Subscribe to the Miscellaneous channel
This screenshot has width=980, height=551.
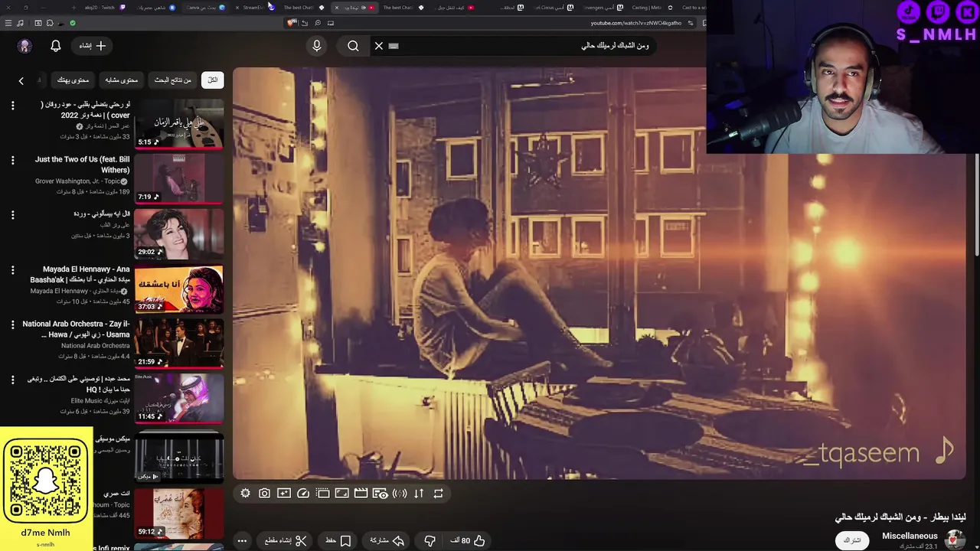coord(852,540)
